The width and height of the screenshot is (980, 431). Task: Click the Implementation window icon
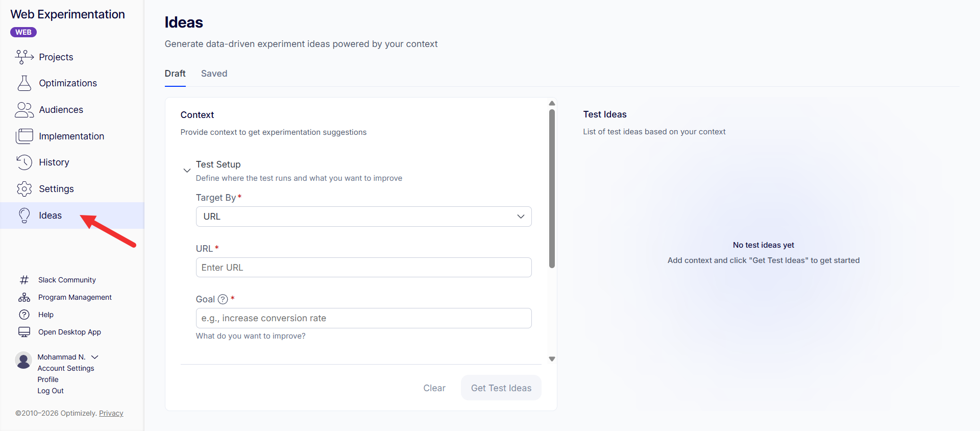point(24,136)
